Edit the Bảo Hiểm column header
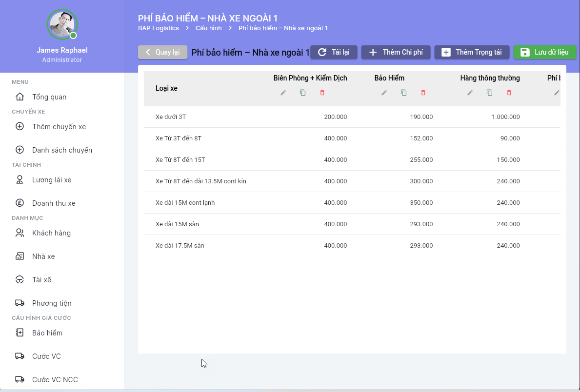Screen dimensions: 580x392 [384, 93]
